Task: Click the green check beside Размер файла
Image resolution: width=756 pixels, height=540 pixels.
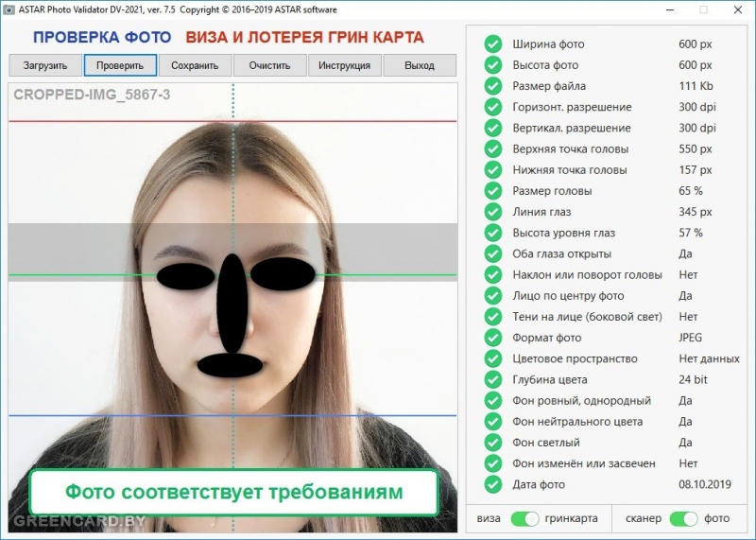Action: (x=492, y=86)
